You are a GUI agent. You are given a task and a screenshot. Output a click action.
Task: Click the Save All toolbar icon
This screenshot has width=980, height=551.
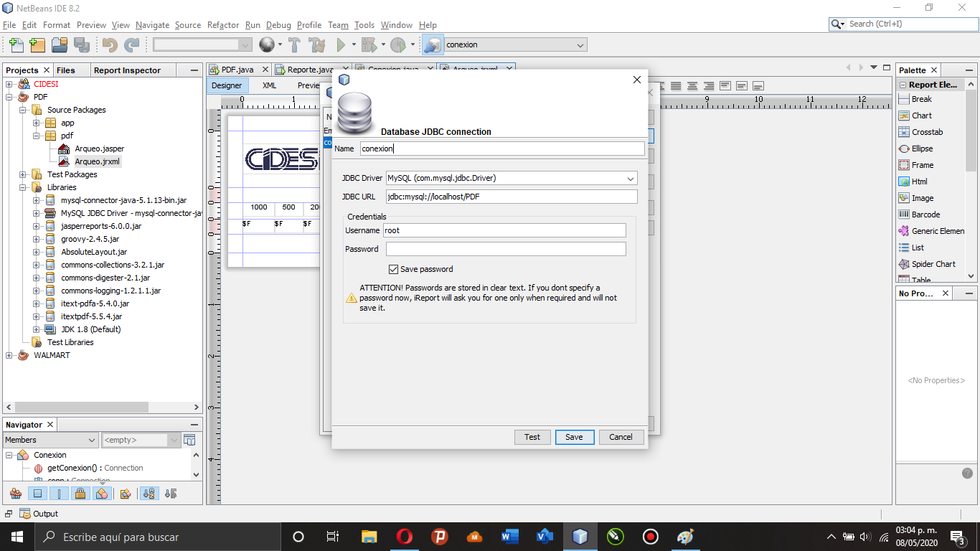pos(82,44)
